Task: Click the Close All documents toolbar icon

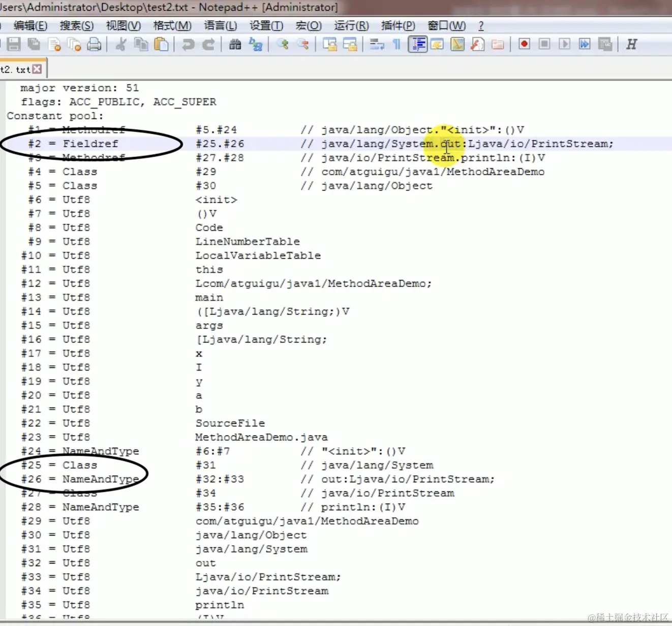Action: tap(74, 44)
